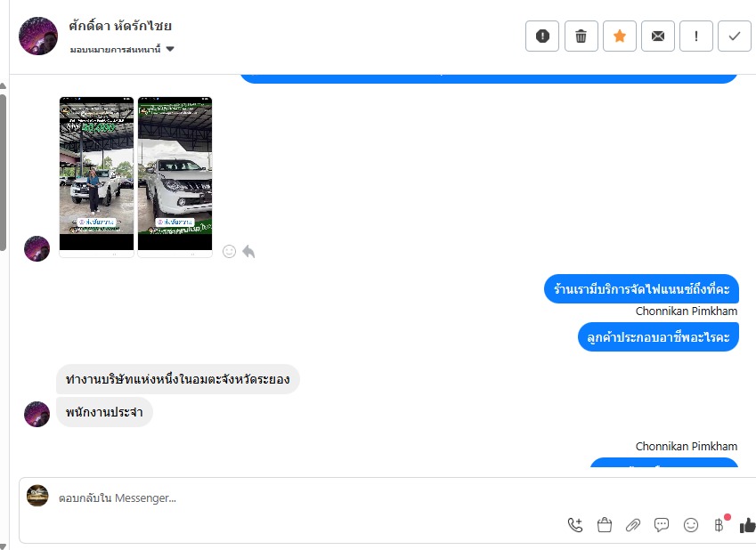Mark conversation as spam icon
Image resolution: width=756 pixels, height=550 pixels.
point(542,36)
